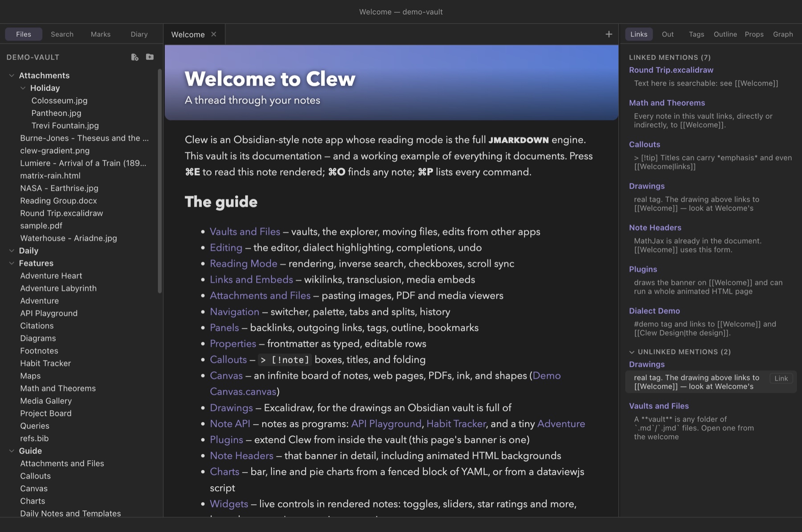This screenshot has height=532, width=802.
Task: Open Trevi Fountain.jpg file
Action: 65,126
